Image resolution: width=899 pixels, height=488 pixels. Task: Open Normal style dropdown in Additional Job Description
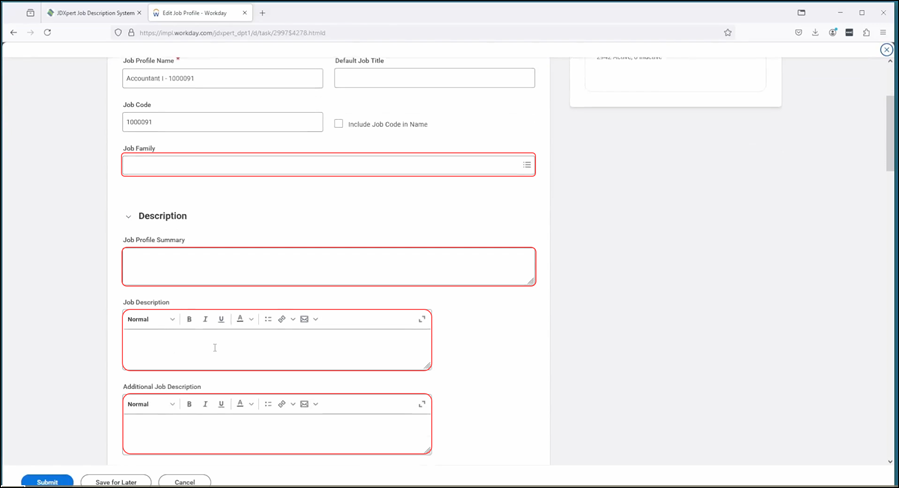pos(151,405)
